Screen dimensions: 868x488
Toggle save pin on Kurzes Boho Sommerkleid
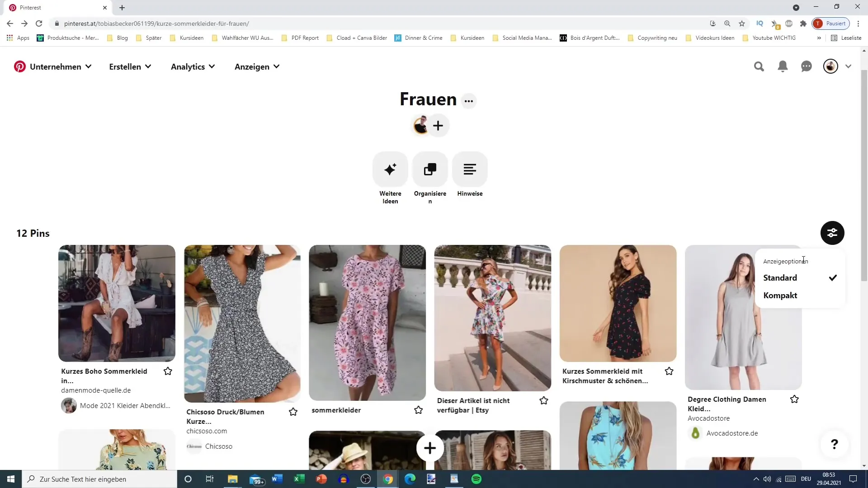click(x=168, y=371)
